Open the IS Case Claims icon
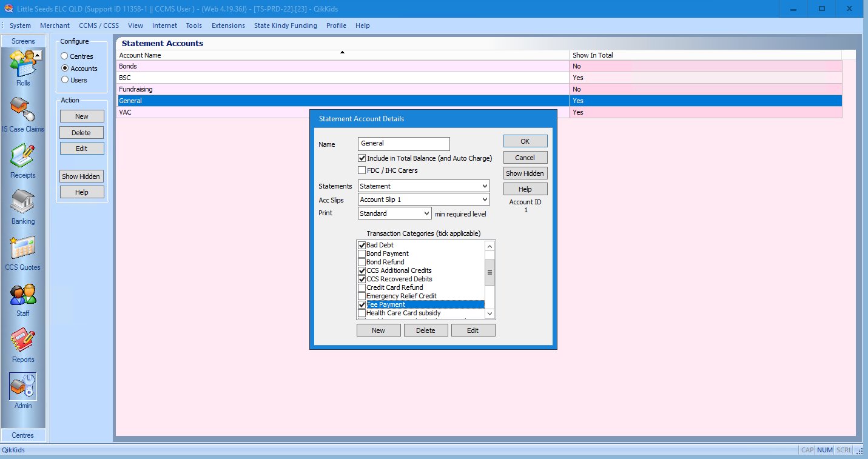868x459 pixels. pos(23,110)
